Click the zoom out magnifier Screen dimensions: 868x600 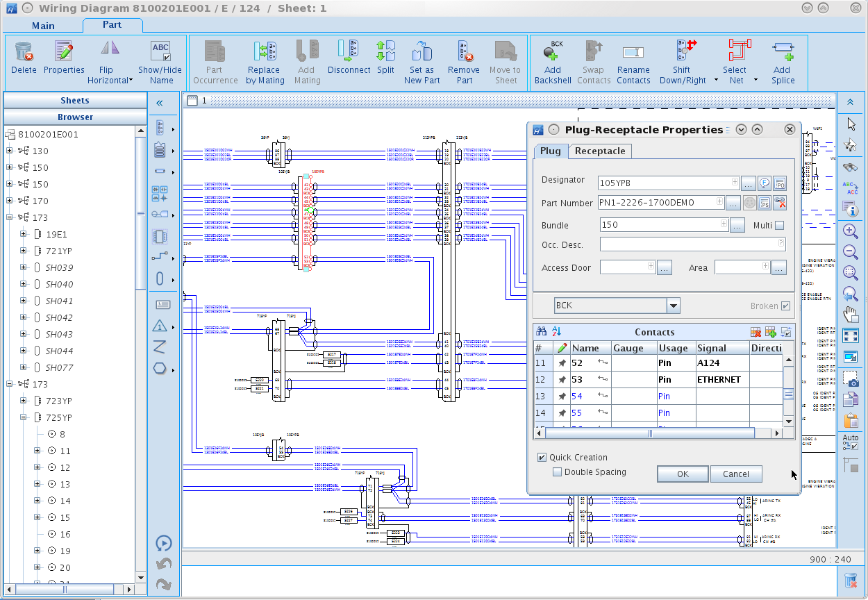click(851, 252)
